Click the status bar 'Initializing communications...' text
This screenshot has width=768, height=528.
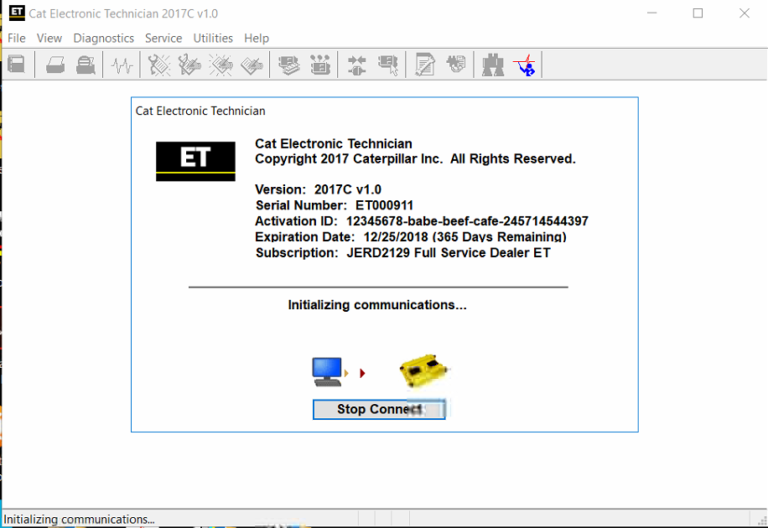[79, 519]
